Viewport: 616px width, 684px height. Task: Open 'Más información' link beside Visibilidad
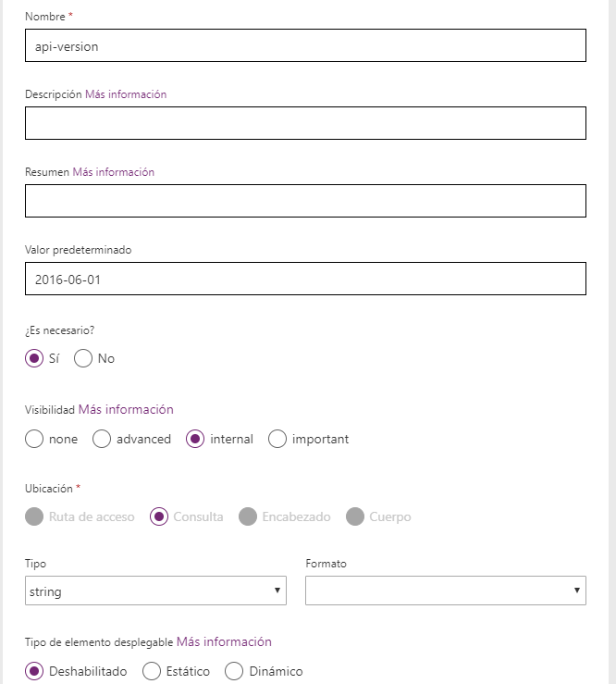tap(126, 409)
